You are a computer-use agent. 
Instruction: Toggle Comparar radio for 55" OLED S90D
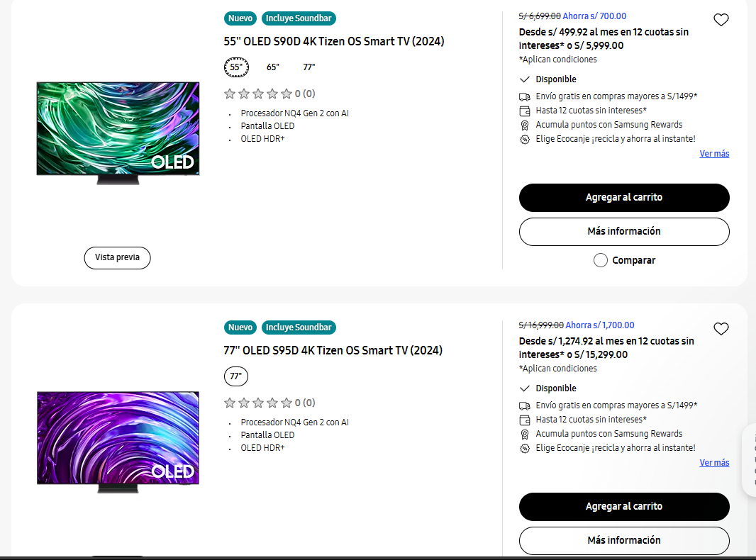click(x=601, y=260)
